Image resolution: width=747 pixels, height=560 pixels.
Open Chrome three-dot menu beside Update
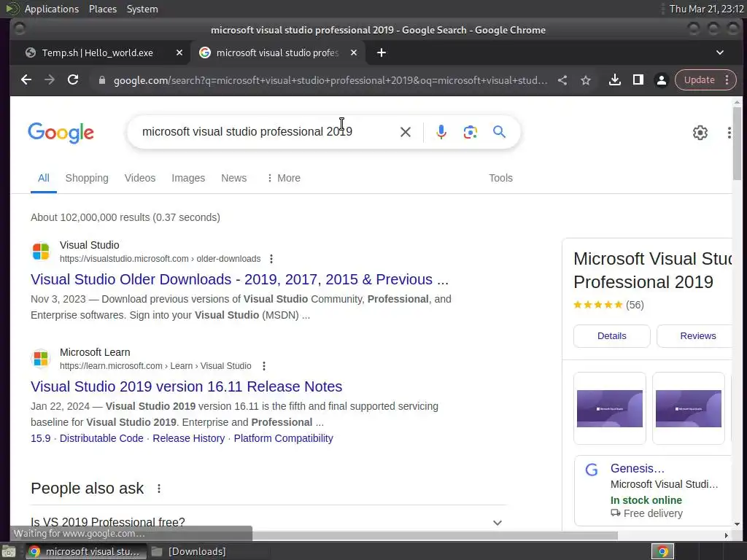tap(727, 80)
